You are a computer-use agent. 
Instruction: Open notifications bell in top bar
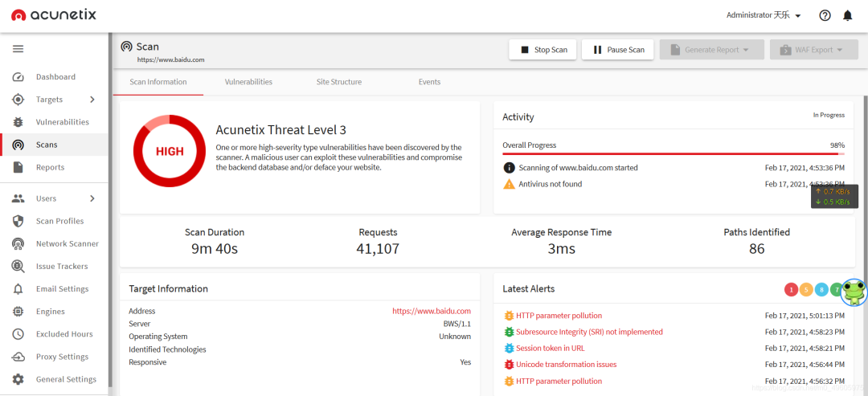[x=848, y=15]
